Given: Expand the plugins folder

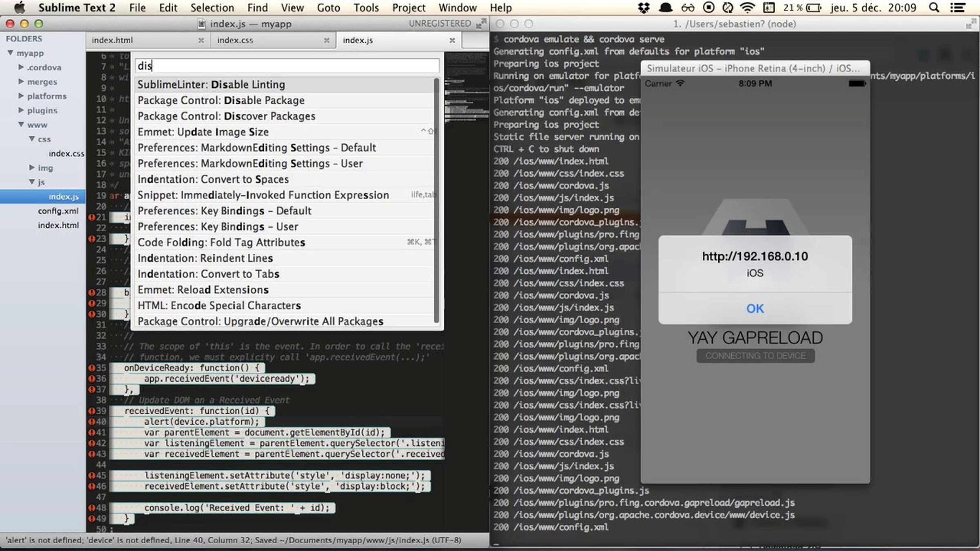Looking at the screenshot, I should pos(21,110).
